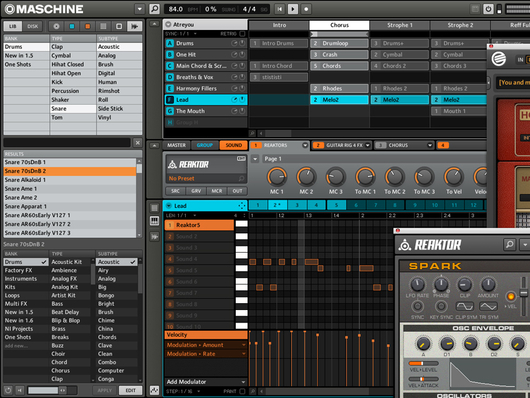
Task: Open CHORUS module slot dropdown
Action: point(430,145)
